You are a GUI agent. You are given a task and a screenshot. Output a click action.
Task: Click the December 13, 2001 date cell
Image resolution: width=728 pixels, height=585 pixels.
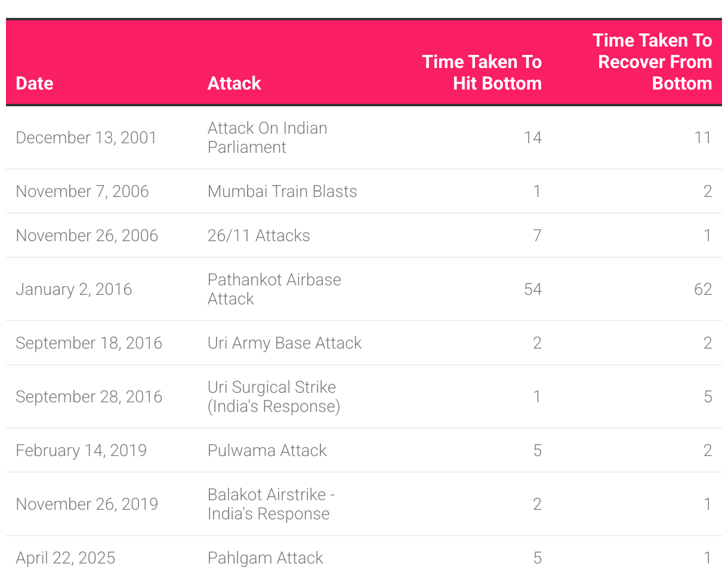point(86,138)
